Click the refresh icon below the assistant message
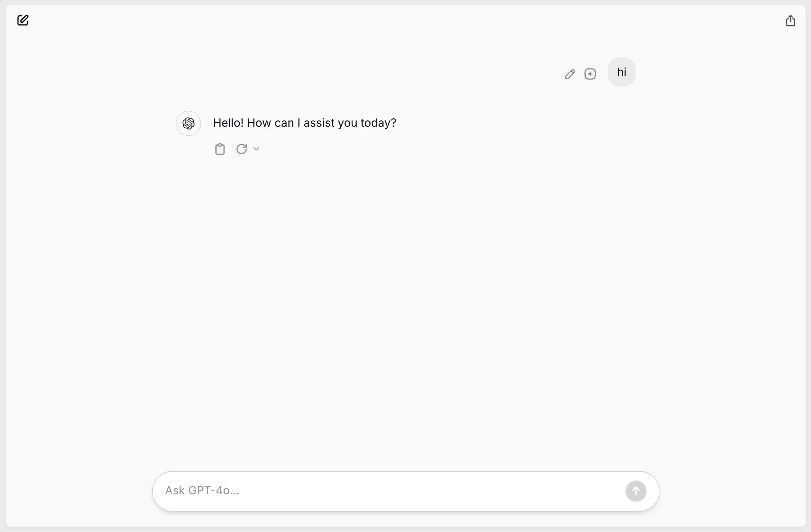This screenshot has height=532, width=811. click(241, 149)
